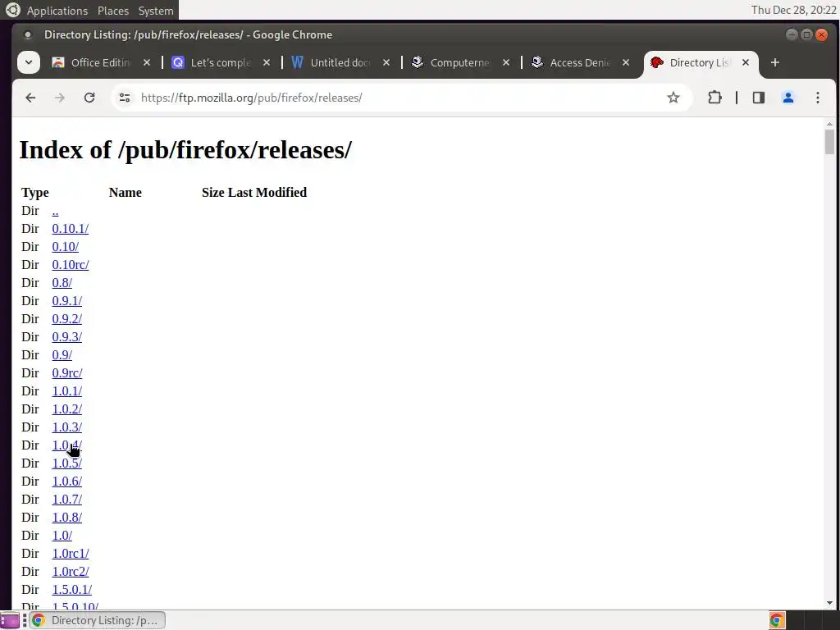840x630 pixels.
Task: Open the 0.9rc/ directory link
Action: (x=67, y=373)
